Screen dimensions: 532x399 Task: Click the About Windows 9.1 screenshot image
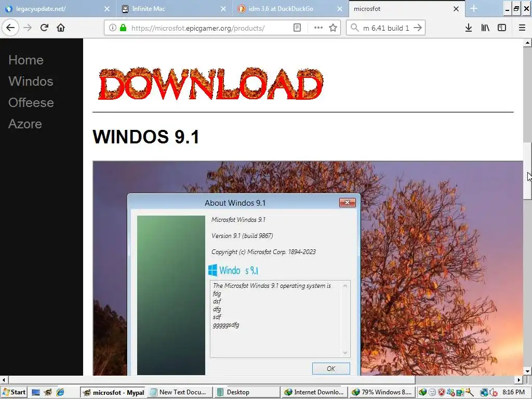pos(308,268)
